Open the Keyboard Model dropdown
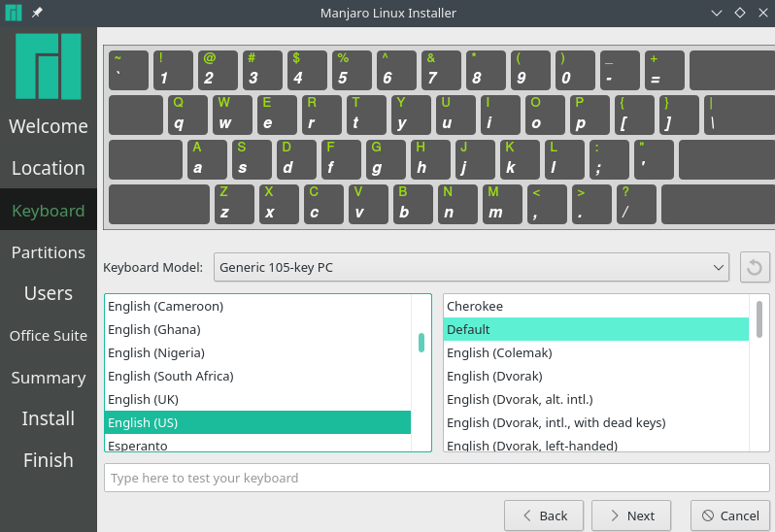Screen dimensions: 775x532 (471, 267)
